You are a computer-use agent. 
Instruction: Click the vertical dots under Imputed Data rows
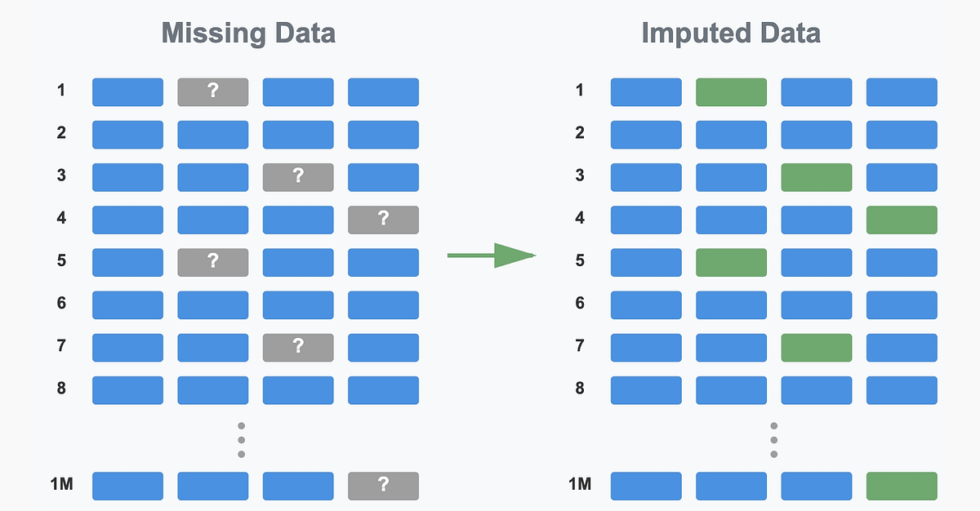click(x=773, y=440)
